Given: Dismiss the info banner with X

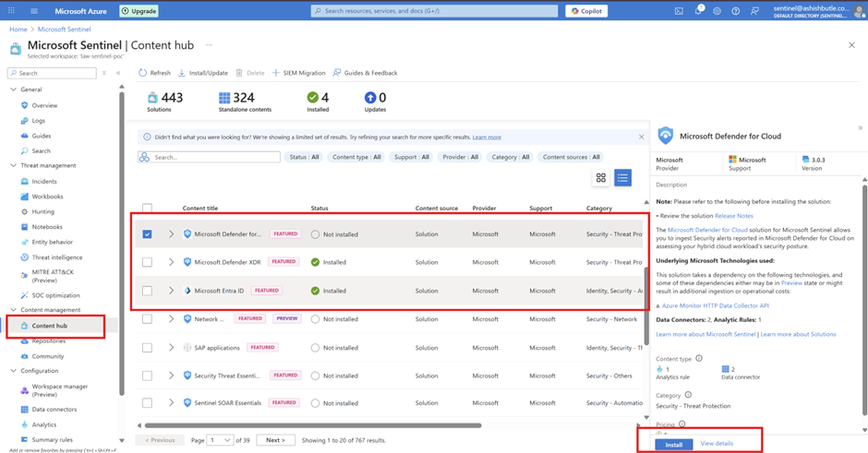Looking at the screenshot, I should 642,137.
